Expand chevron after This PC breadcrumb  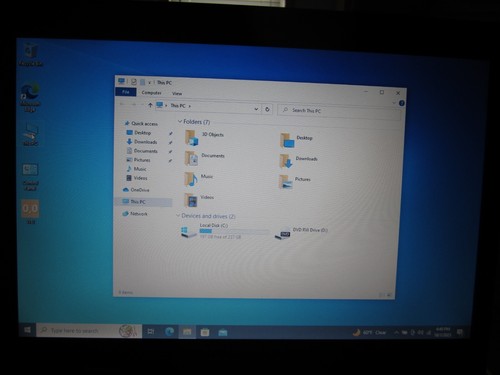pyautogui.click(x=190, y=106)
